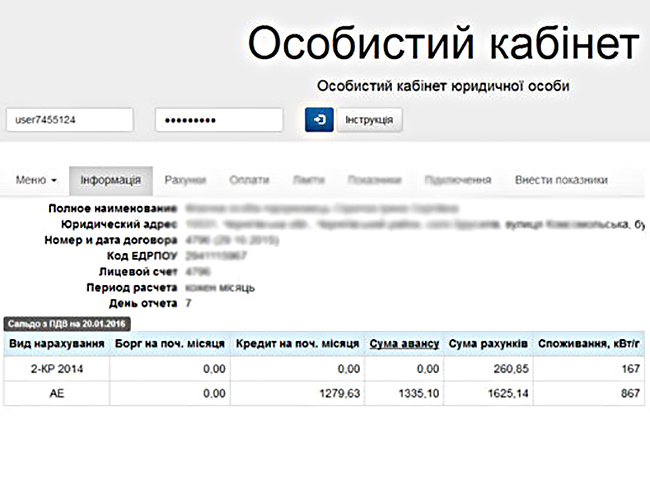Select the Інформація tab
Screen dimensions: 650x494
[x=111, y=180]
